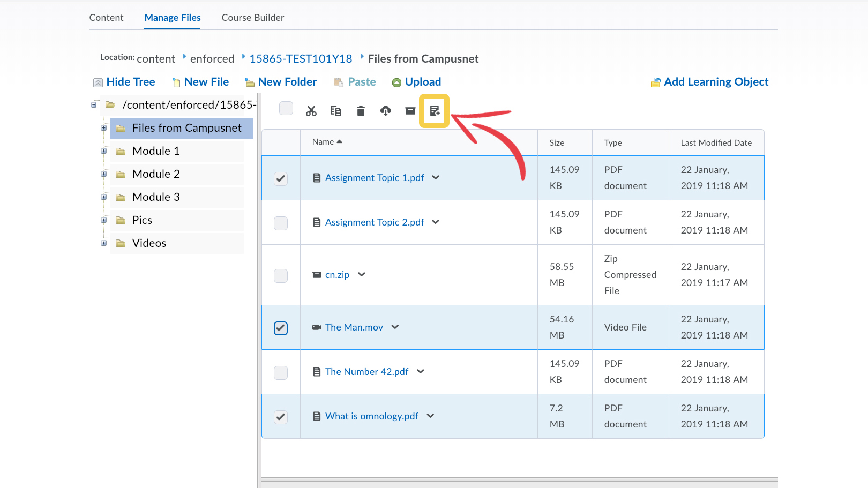Screen dimensions: 868x488
Task: Click the Zip archive icon
Action: point(410,111)
